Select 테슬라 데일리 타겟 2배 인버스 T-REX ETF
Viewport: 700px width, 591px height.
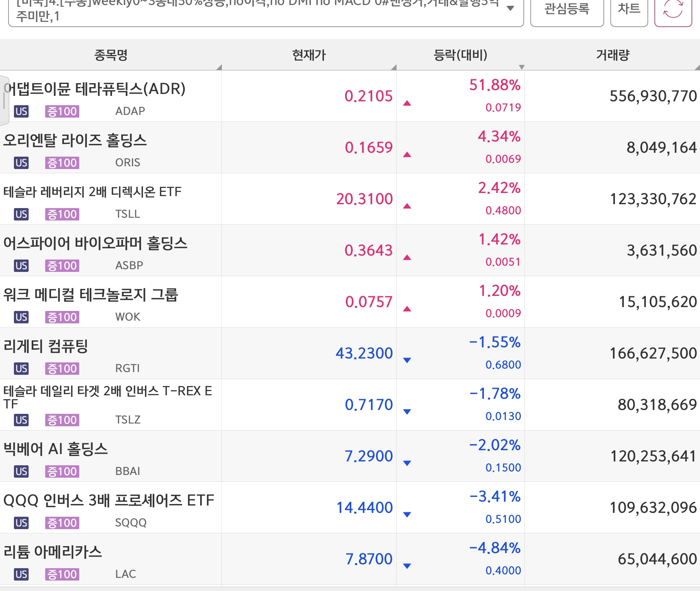tap(107, 397)
